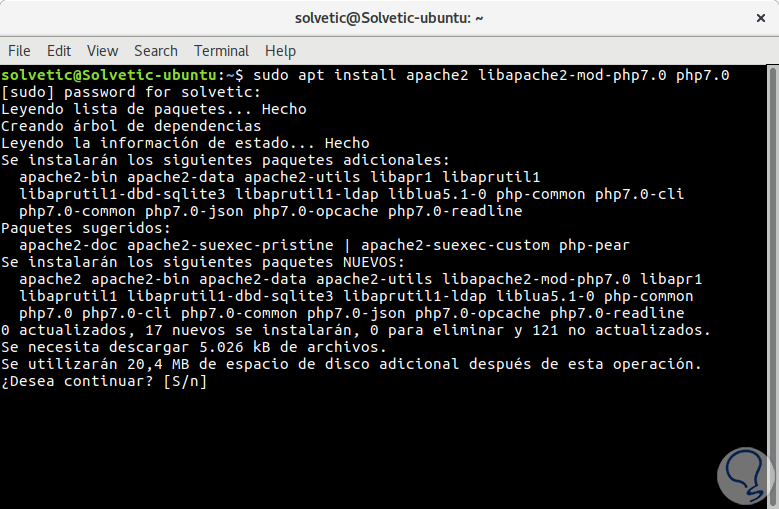Click the green prompt 'solvetic@Solvetic-ubuntu'
The image size is (779, 509).
click(x=109, y=75)
